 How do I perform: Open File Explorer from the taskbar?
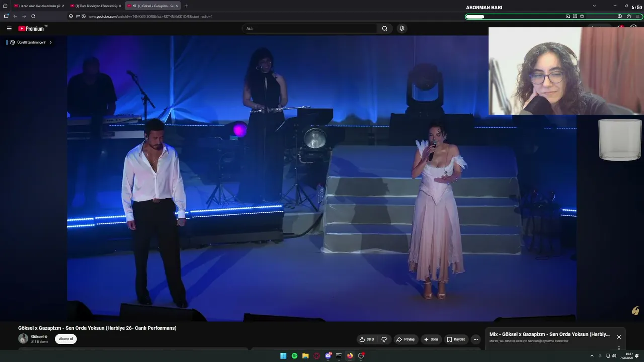point(305,356)
